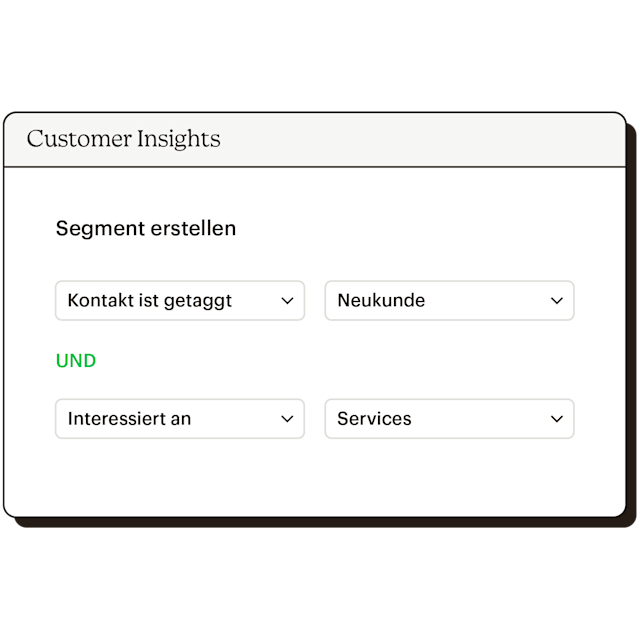Click the "Kontakt ist getaggt" text label
The image size is (640, 640).
click(149, 300)
